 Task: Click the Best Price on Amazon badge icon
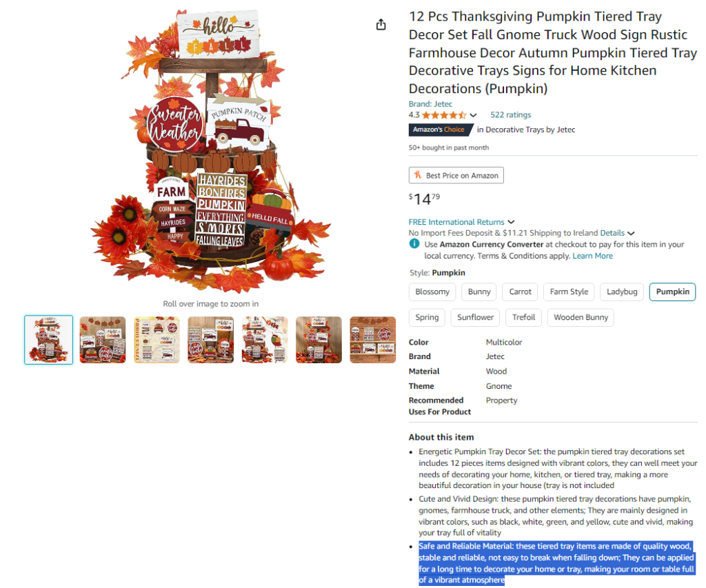[x=417, y=175]
